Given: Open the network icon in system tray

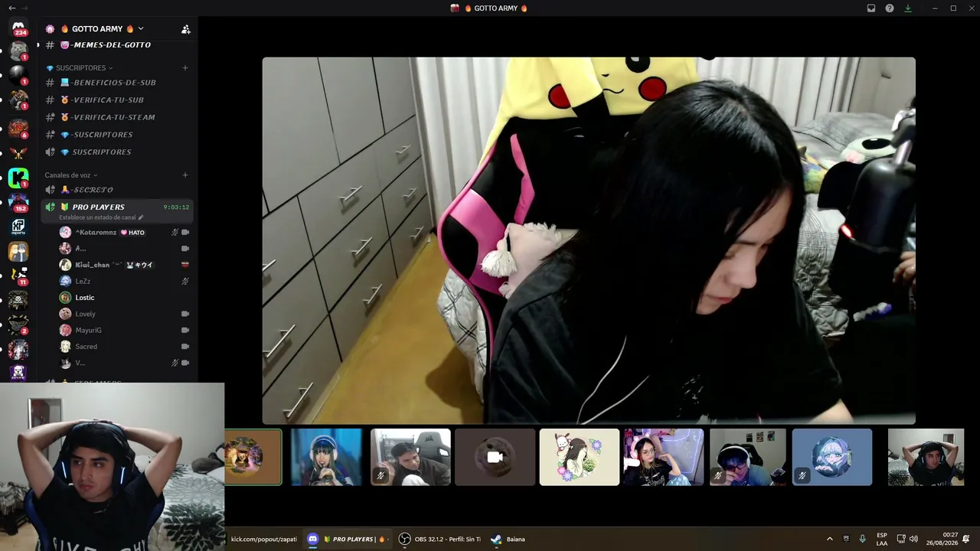Looking at the screenshot, I should 901,540.
